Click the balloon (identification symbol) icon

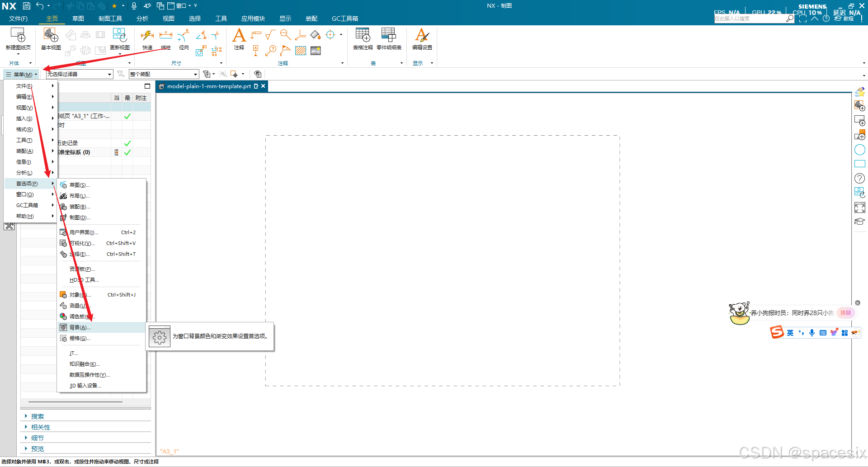click(x=271, y=51)
